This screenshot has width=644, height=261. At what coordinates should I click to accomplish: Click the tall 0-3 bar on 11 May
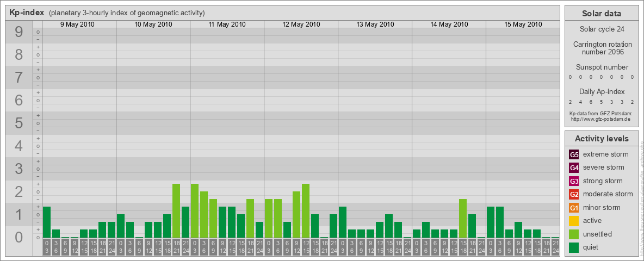tap(195, 210)
